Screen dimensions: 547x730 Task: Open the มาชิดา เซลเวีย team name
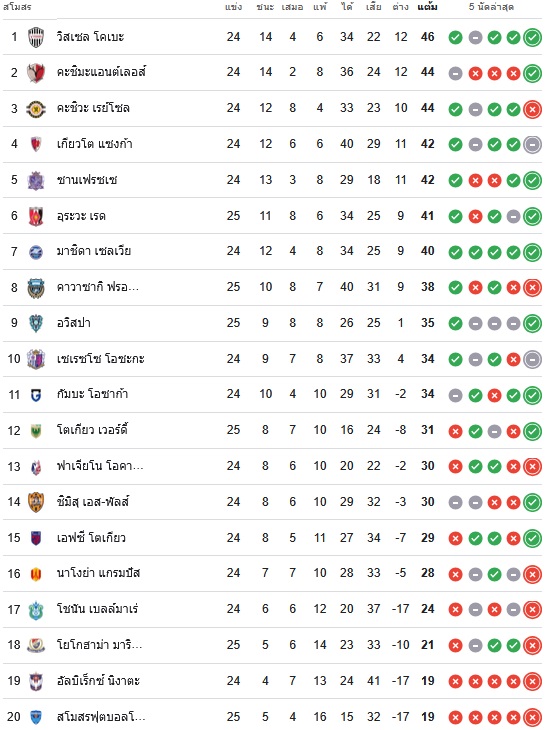(x=94, y=251)
